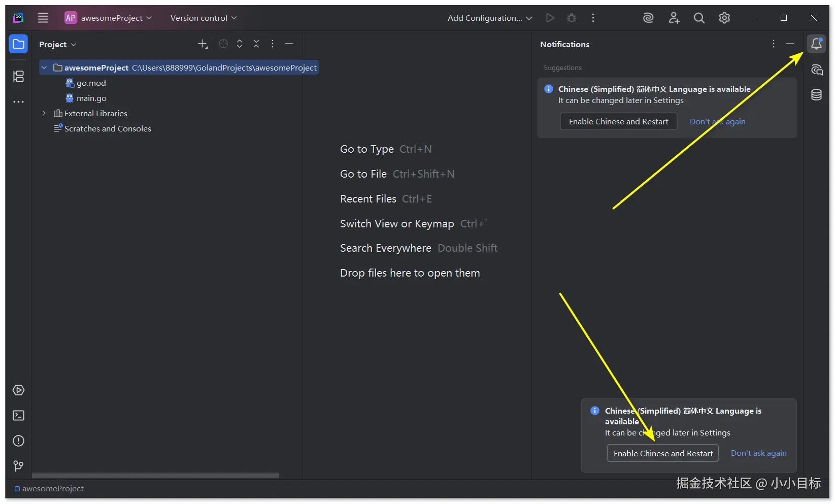Open Project panel options menu

pyautogui.click(x=273, y=44)
